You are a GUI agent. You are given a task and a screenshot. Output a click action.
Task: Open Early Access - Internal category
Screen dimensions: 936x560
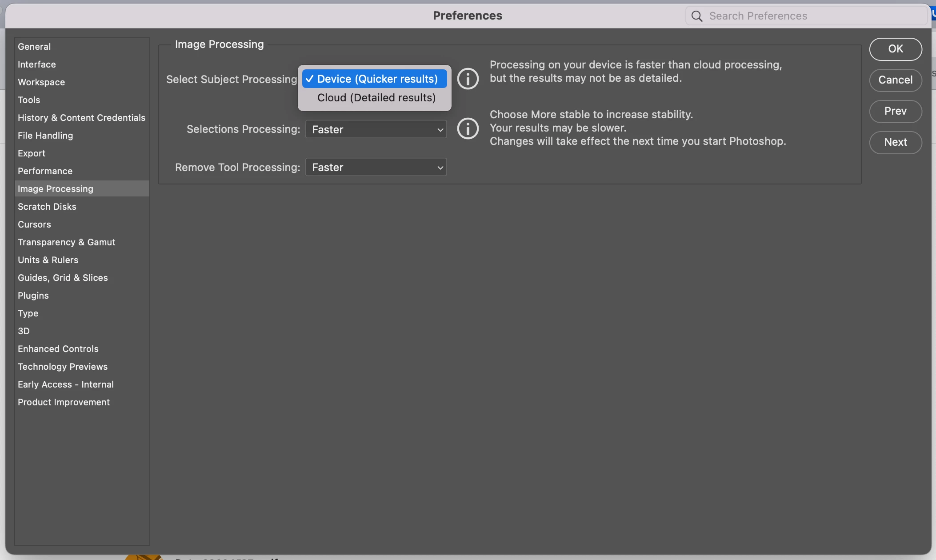click(66, 384)
